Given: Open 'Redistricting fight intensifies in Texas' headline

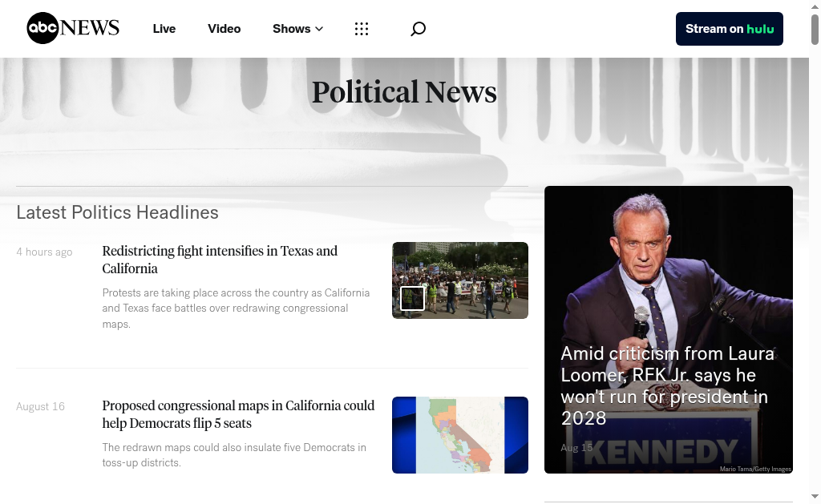Looking at the screenshot, I should tap(220, 260).
